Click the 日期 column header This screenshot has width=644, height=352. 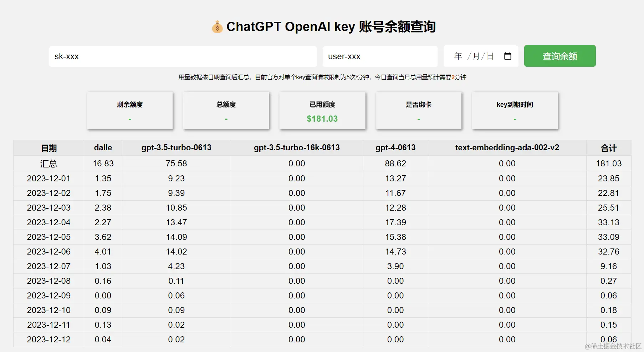pyautogui.click(x=49, y=148)
